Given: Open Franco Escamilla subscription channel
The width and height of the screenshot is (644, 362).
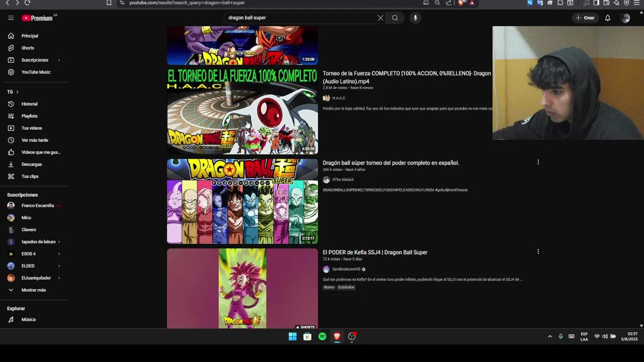Looking at the screenshot, I should (x=37, y=206).
